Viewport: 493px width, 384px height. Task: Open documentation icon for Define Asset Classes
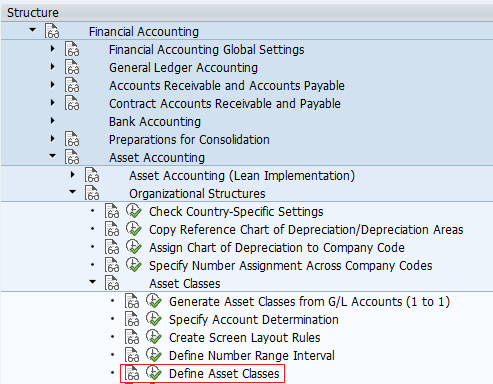[x=132, y=373]
